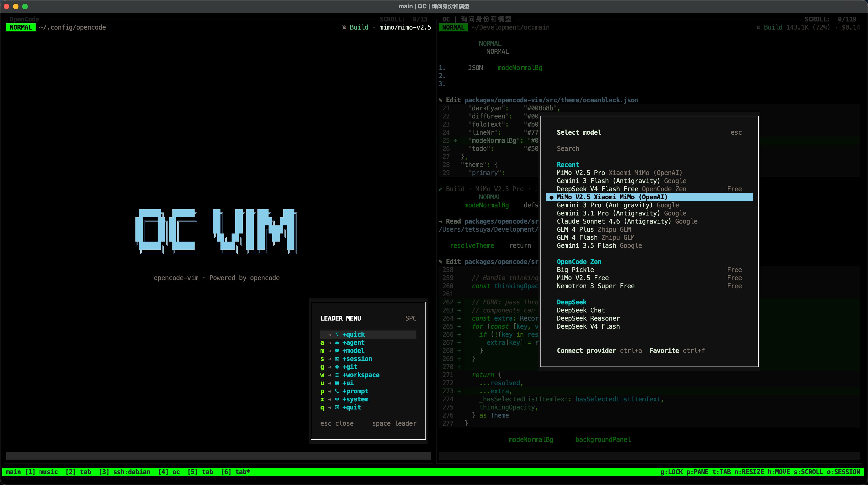
Task: Select the DeepSeek Chat model
Action: click(x=649, y=310)
